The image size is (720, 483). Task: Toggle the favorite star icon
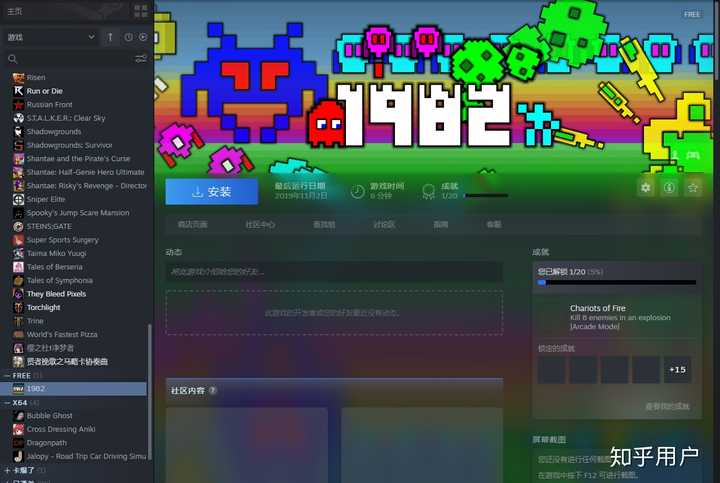(693, 187)
